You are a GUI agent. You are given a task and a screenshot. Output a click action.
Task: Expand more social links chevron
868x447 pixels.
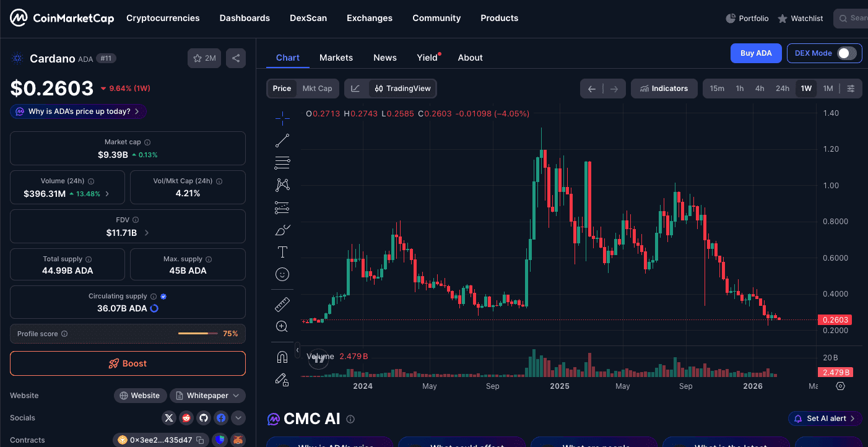coord(238,418)
